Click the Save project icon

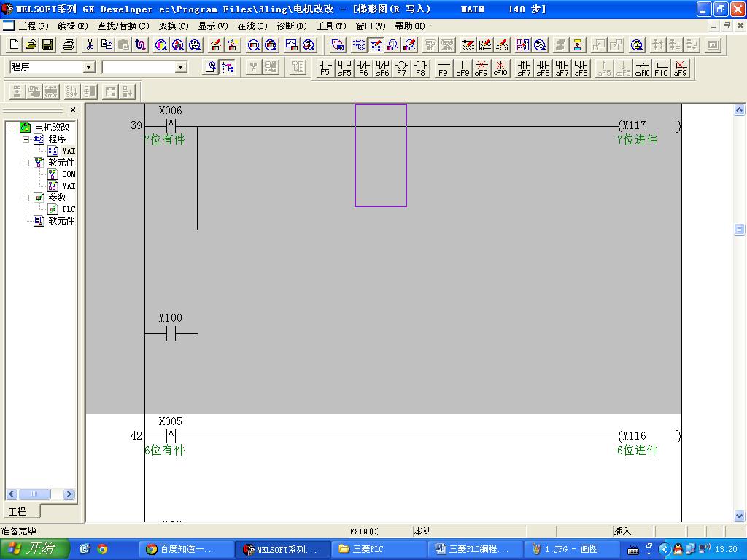click(x=47, y=45)
